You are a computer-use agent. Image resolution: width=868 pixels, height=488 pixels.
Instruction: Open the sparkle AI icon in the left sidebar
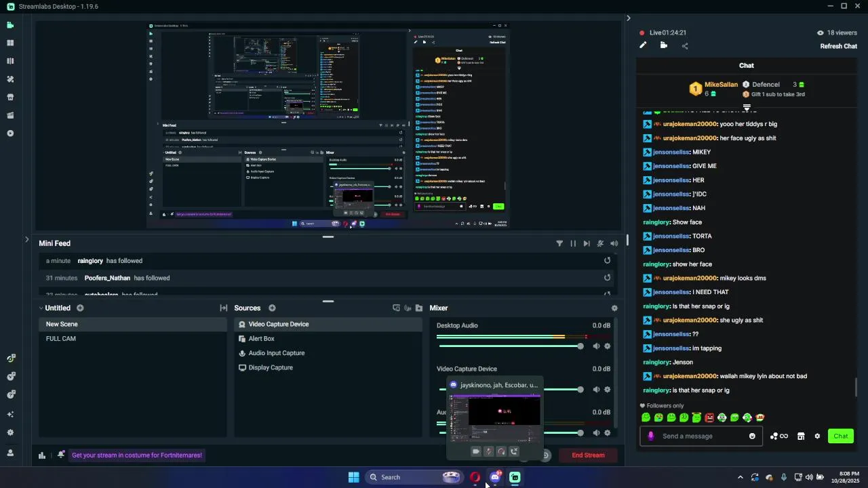tap(10, 414)
